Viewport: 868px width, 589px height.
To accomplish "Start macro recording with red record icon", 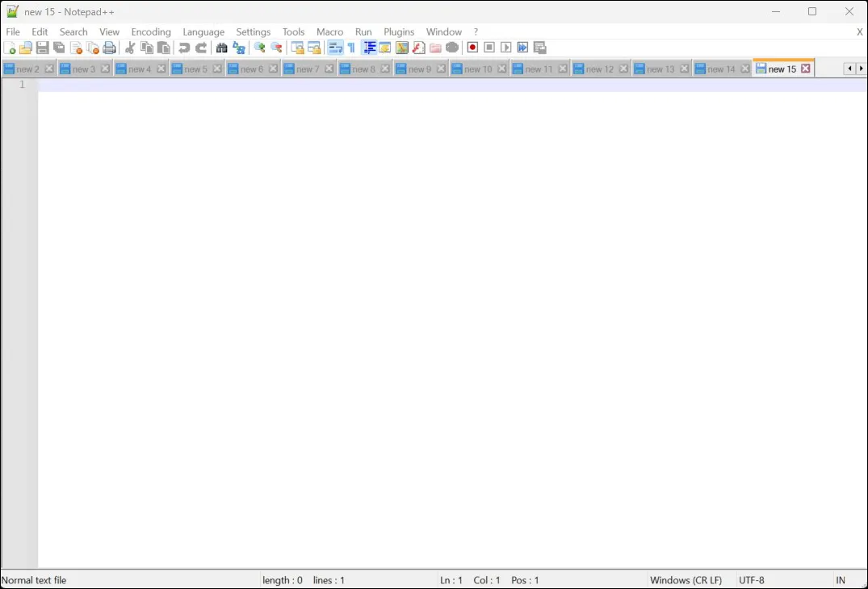I will [473, 48].
